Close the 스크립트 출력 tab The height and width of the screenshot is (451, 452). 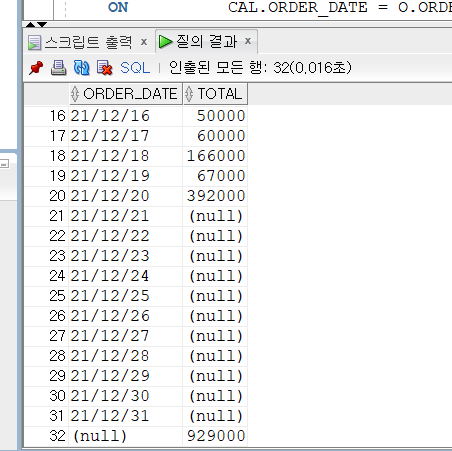(144, 42)
